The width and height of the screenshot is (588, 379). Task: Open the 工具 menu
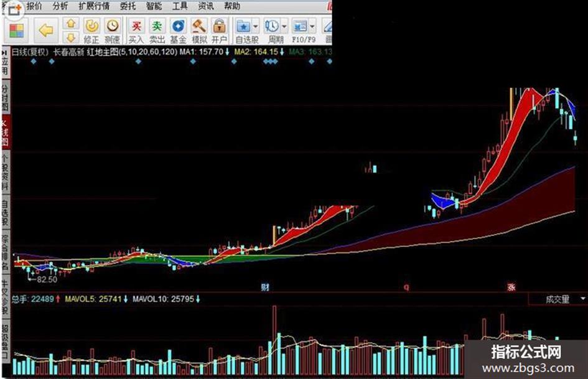point(180,6)
